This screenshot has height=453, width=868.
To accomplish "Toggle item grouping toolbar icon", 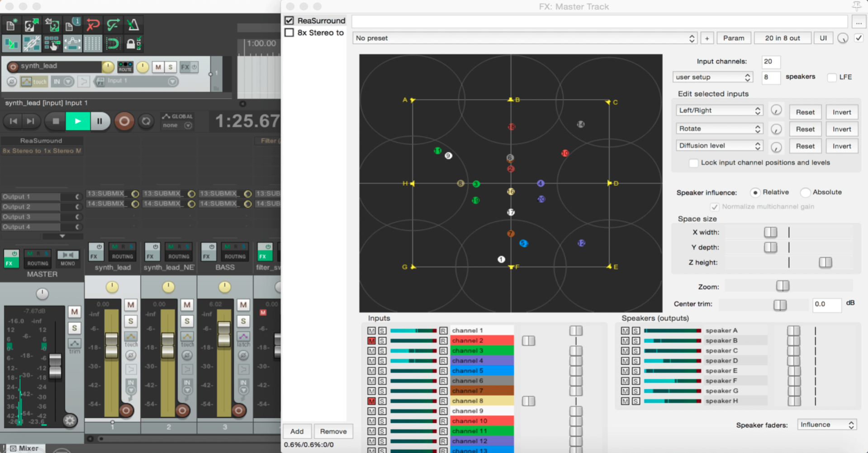I will point(31,43).
